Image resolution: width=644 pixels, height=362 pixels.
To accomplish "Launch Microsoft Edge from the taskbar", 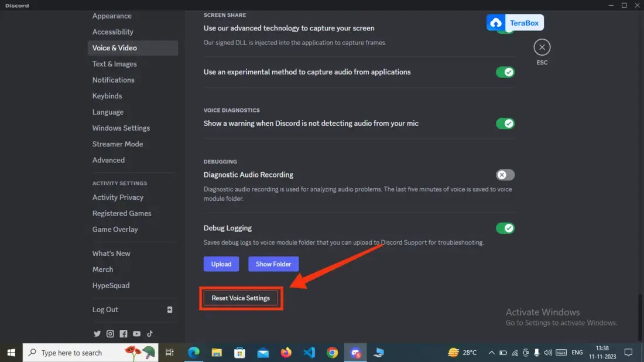I will click(193, 353).
